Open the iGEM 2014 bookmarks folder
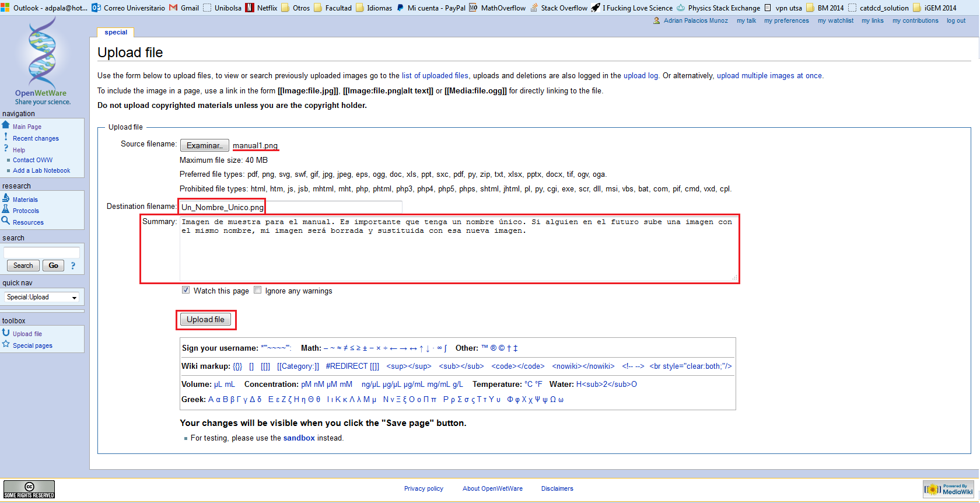The image size is (980, 503). click(x=935, y=8)
